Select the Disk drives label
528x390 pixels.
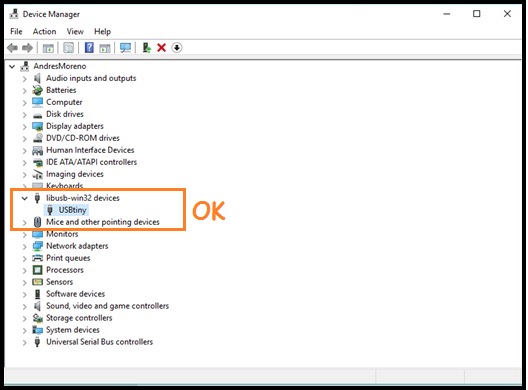pyautogui.click(x=65, y=114)
